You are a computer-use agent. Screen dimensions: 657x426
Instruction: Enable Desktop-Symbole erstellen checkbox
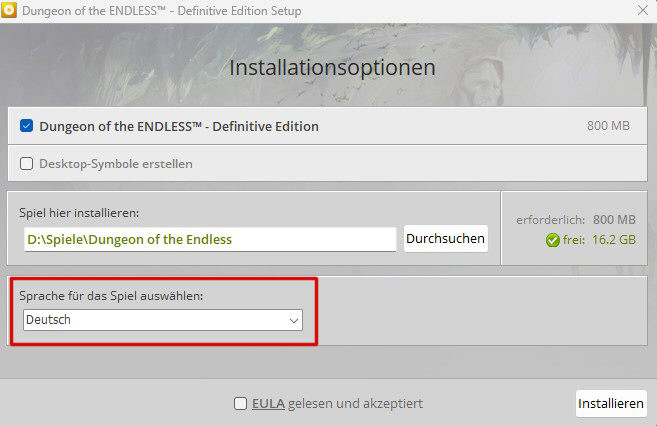[x=26, y=163]
